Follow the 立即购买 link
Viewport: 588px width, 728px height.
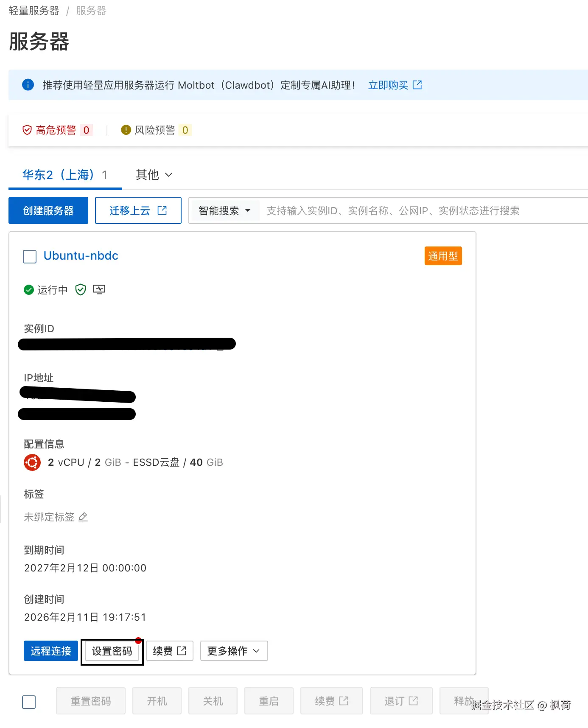(x=388, y=85)
